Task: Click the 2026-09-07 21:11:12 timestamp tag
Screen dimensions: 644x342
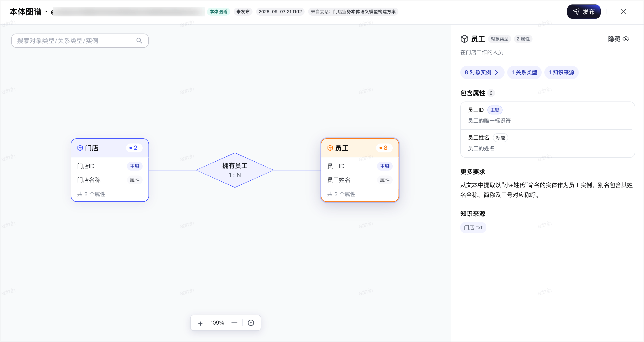Action: click(x=280, y=12)
